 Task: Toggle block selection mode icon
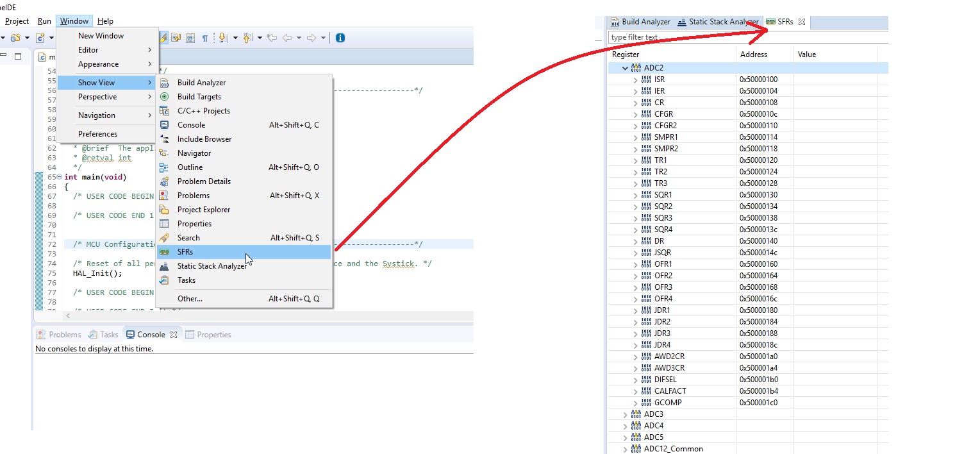pyautogui.click(x=190, y=38)
